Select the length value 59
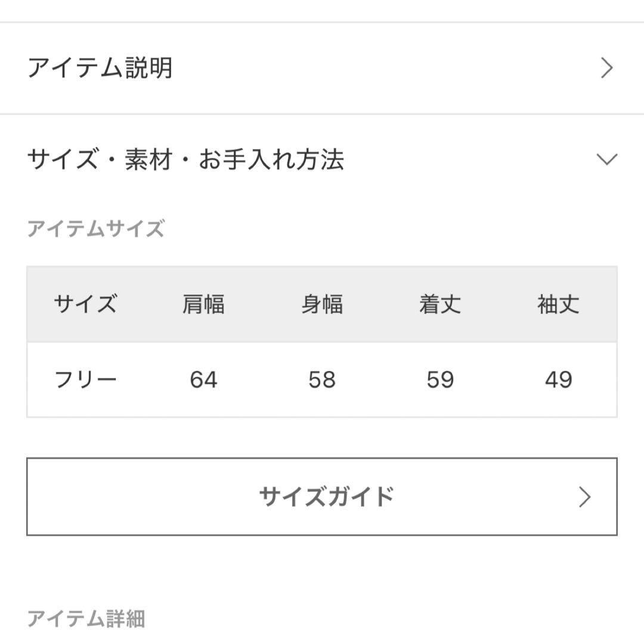644x644 pixels. point(440,380)
